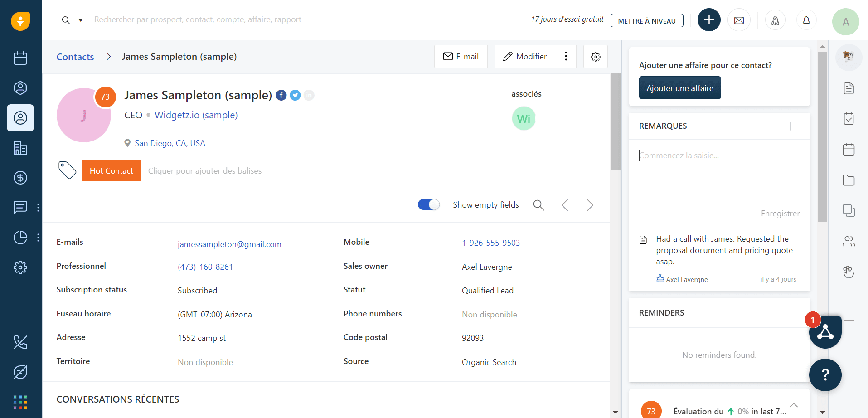Open the Leads sidebar icon
The width and height of the screenshot is (868, 418).
(20, 88)
